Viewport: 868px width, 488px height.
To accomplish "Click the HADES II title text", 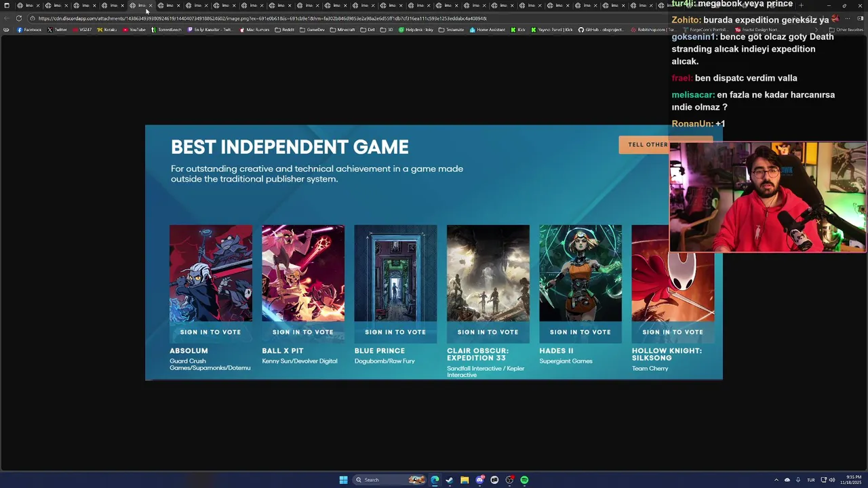I will [556, 351].
